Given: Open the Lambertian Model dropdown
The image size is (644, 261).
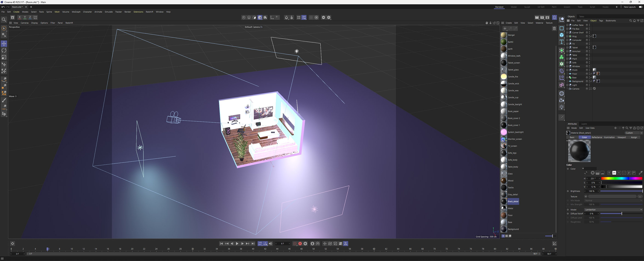Looking at the screenshot, I should coord(613,210).
